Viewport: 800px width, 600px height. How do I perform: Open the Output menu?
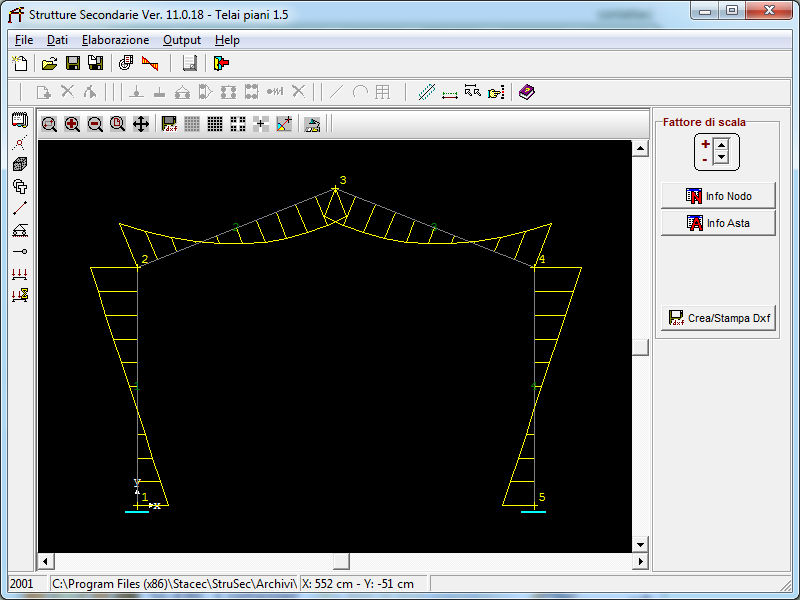pos(182,40)
